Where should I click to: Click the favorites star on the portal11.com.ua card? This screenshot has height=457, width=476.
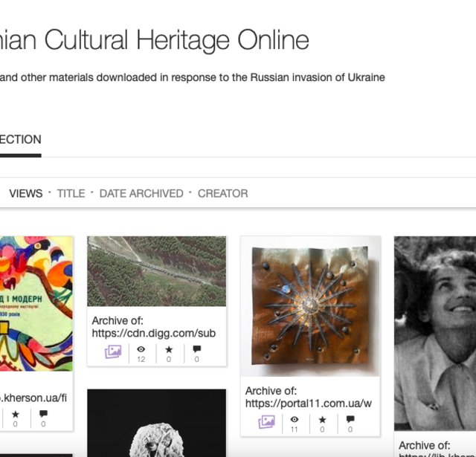322,420
